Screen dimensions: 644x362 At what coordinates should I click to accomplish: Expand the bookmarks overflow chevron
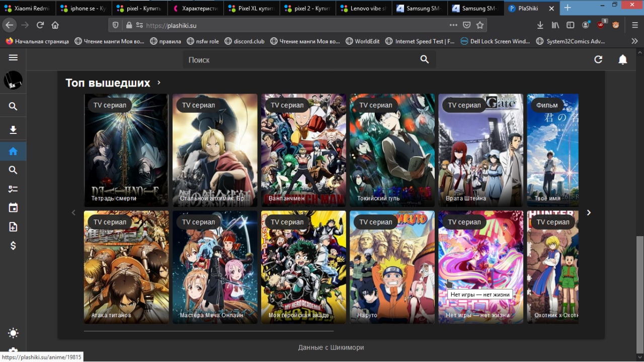point(634,41)
